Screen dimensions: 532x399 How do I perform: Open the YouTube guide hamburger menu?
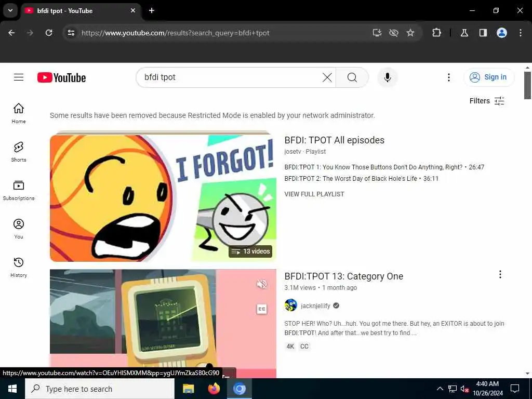coord(19,77)
